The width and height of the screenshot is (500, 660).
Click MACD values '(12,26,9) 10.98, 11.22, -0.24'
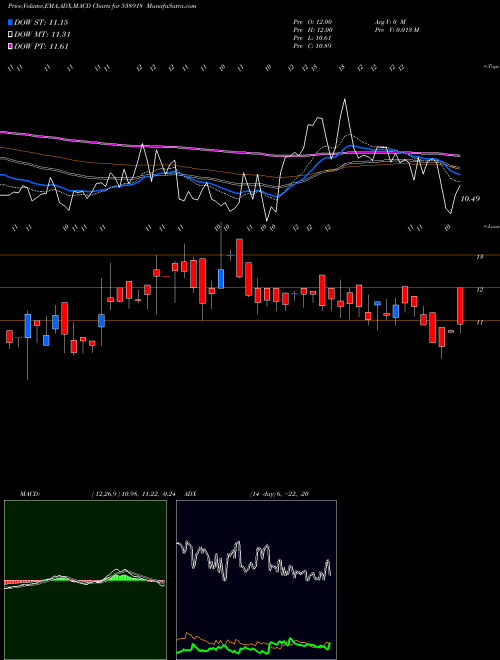pos(136,494)
